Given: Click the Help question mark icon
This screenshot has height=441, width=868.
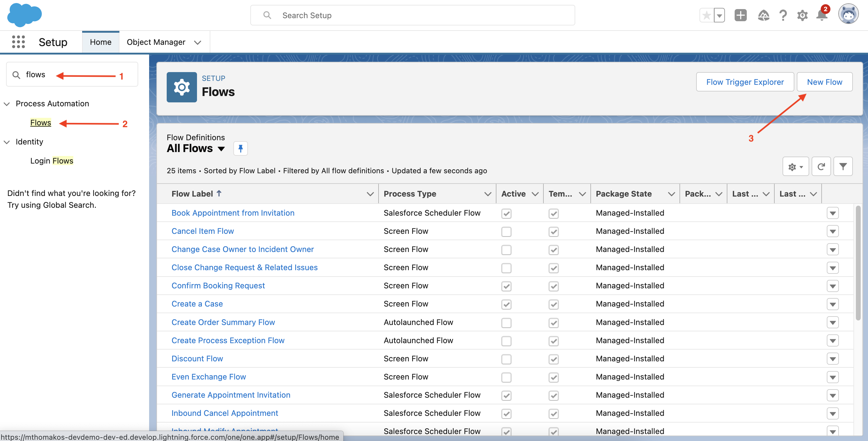Looking at the screenshot, I should [783, 15].
